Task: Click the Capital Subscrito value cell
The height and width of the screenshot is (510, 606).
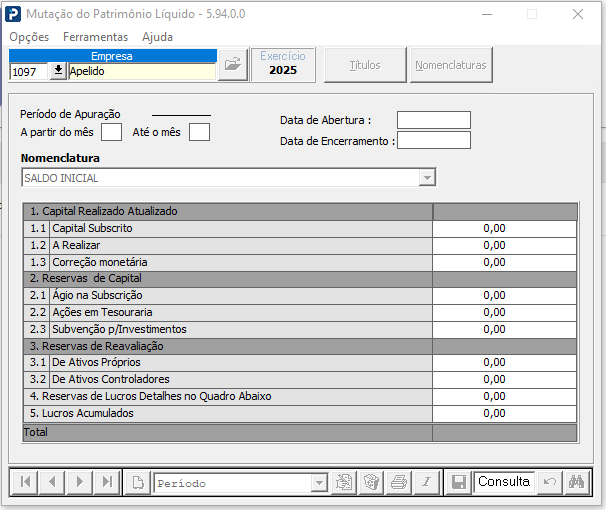Action: [x=504, y=229]
